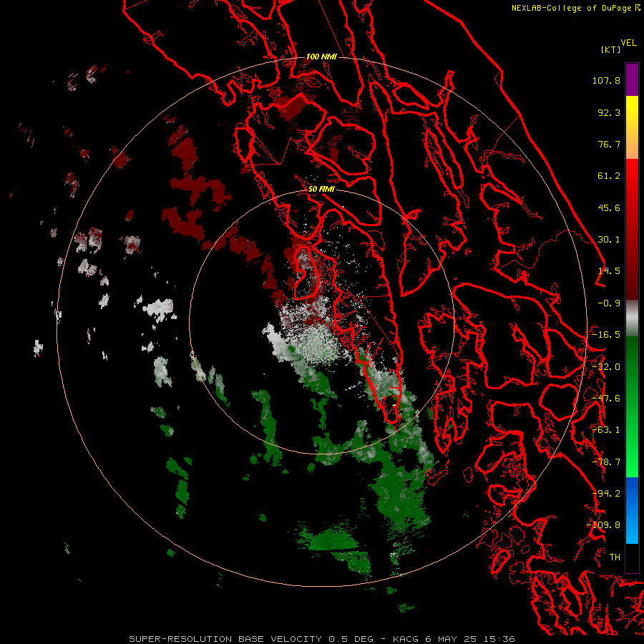
Task: Click the 14.5 legend value
Action: pyautogui.click(x=609, y=271)
